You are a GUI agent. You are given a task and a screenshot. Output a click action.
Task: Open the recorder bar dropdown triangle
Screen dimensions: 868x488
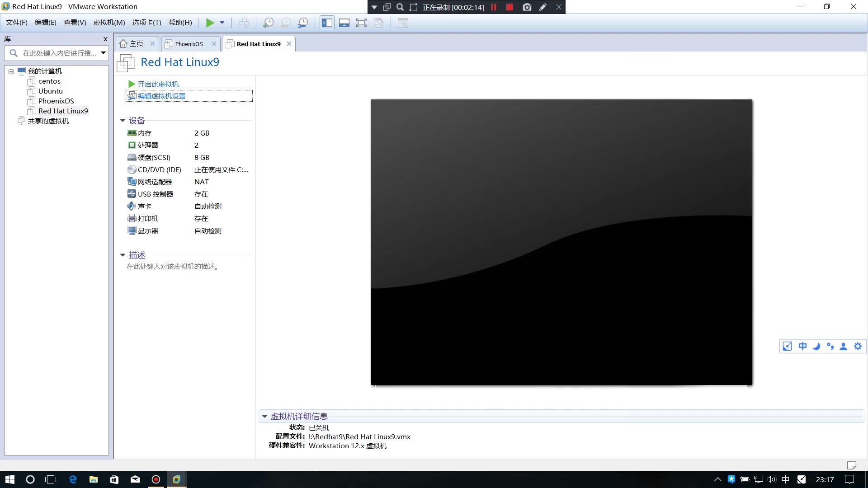(x=374, y=7)
